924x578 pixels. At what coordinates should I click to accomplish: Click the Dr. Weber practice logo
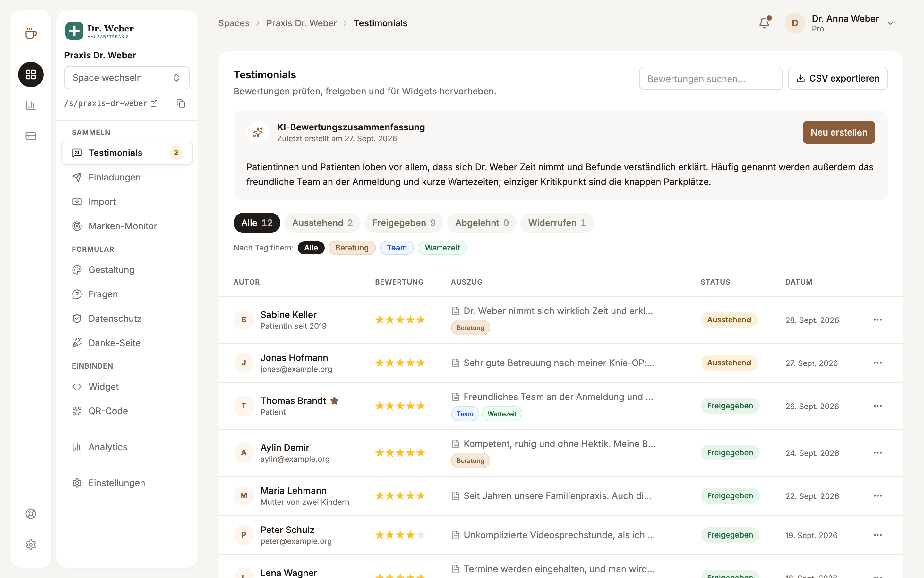tap(99, 31)
